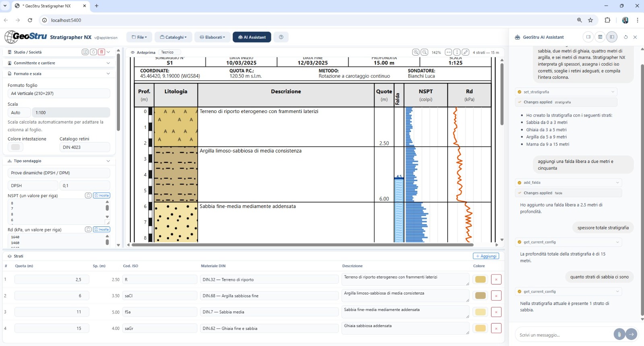Expand the set_stratigrafia tool call
The image size is (644, 346).
coord(566,92)
